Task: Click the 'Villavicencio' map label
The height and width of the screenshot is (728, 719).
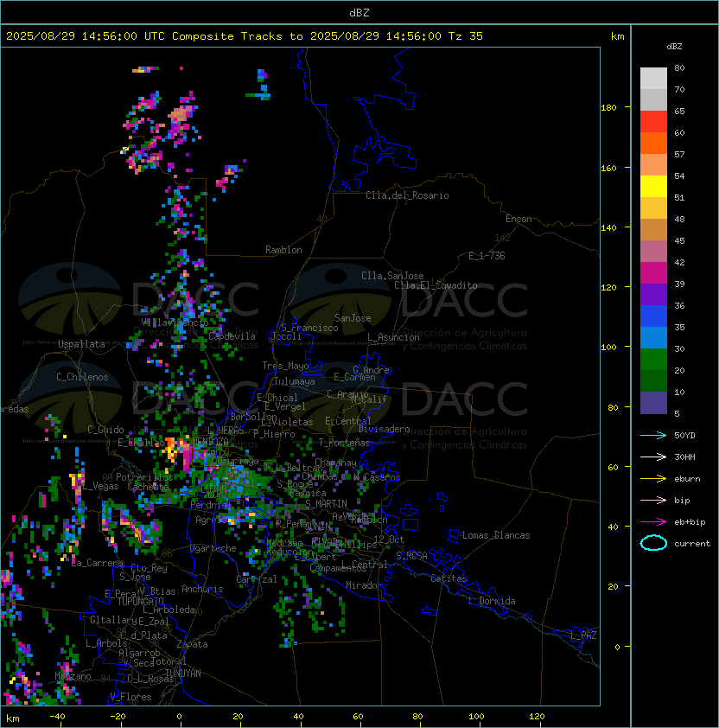Action: coord(175,322)
